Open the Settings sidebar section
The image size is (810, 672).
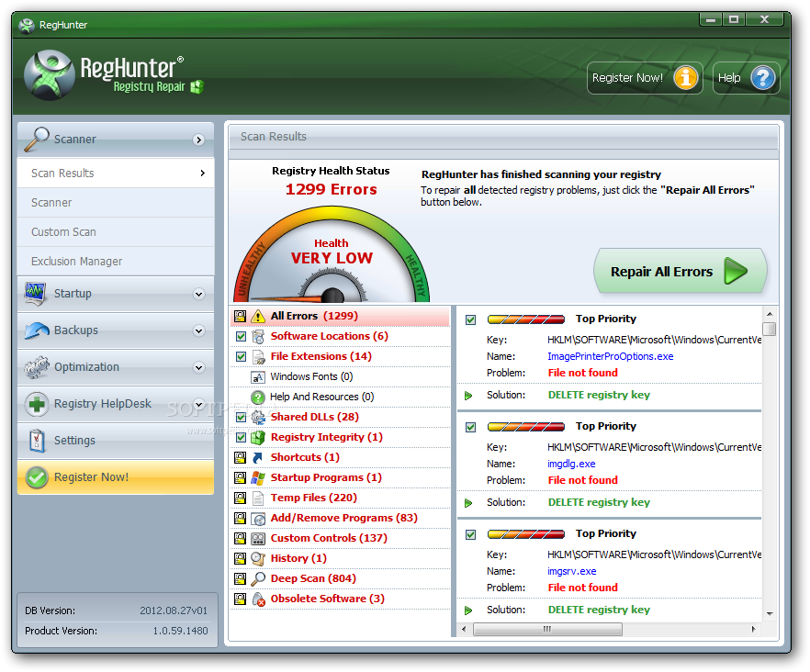pyautogui.click(x=116, y=441)
